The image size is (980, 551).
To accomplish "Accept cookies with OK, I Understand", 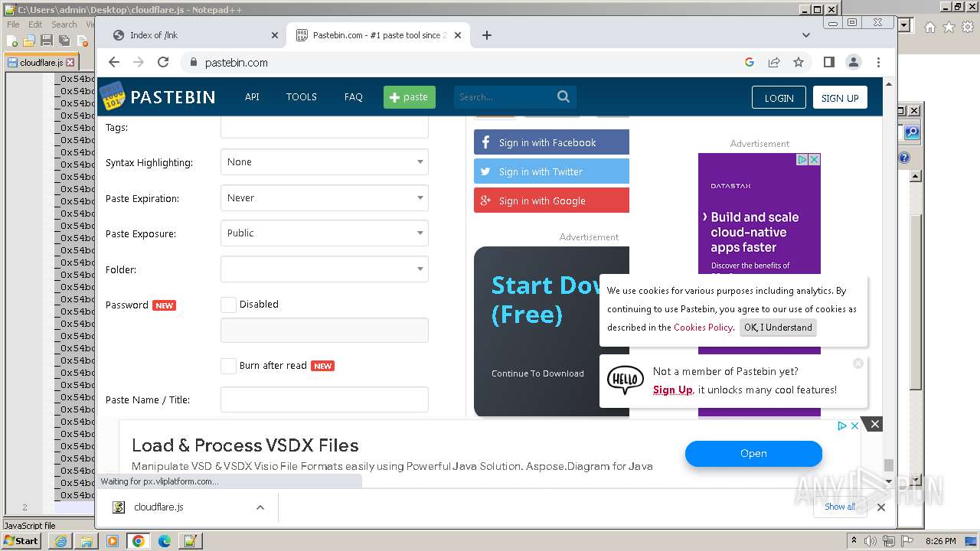I will click(778, 328).
